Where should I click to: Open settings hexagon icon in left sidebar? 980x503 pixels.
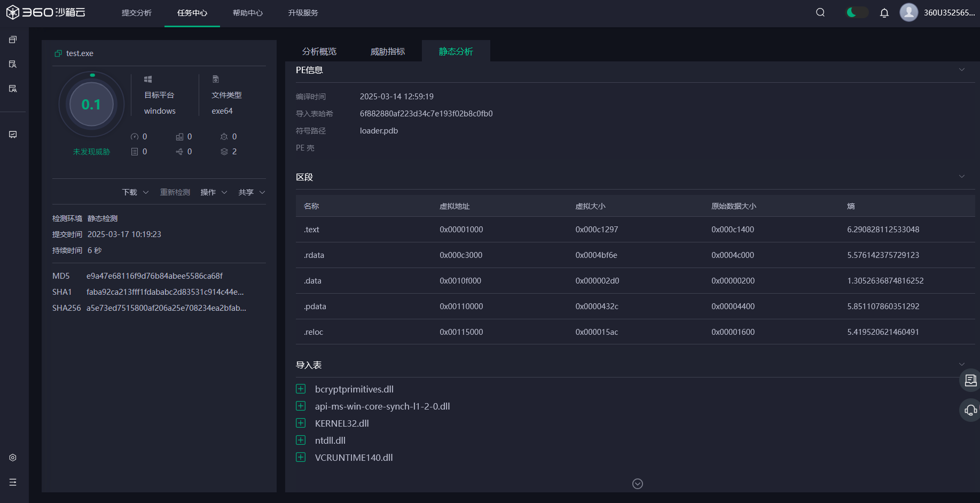pos(13,458)
